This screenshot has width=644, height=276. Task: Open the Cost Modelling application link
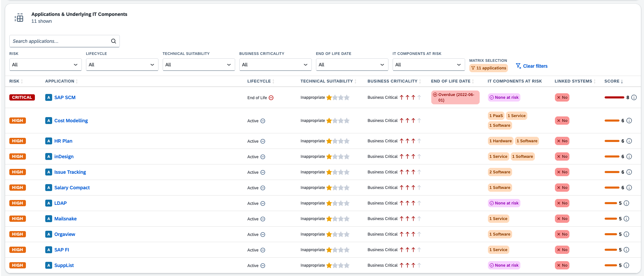71,121
